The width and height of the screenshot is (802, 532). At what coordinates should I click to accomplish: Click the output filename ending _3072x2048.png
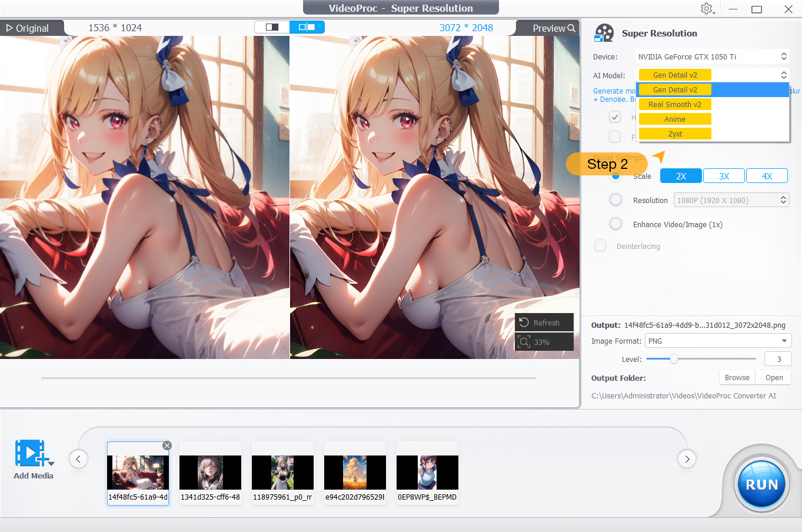pos(705,325)
